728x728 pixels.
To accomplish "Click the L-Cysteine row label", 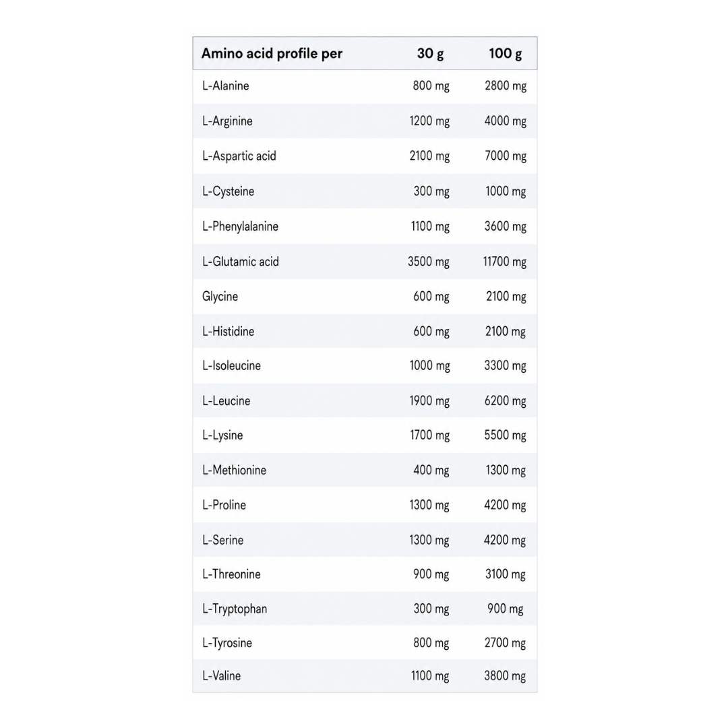I will pos(228,191).
